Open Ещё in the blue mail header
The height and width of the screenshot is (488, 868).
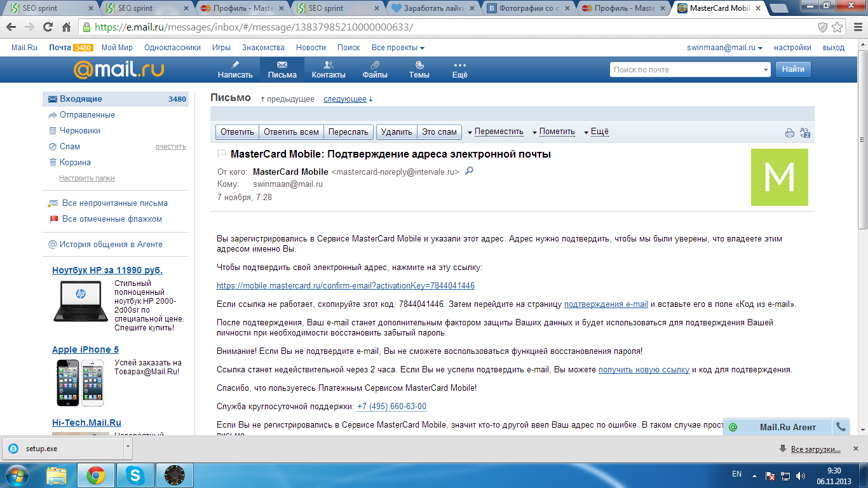[459, 69]
